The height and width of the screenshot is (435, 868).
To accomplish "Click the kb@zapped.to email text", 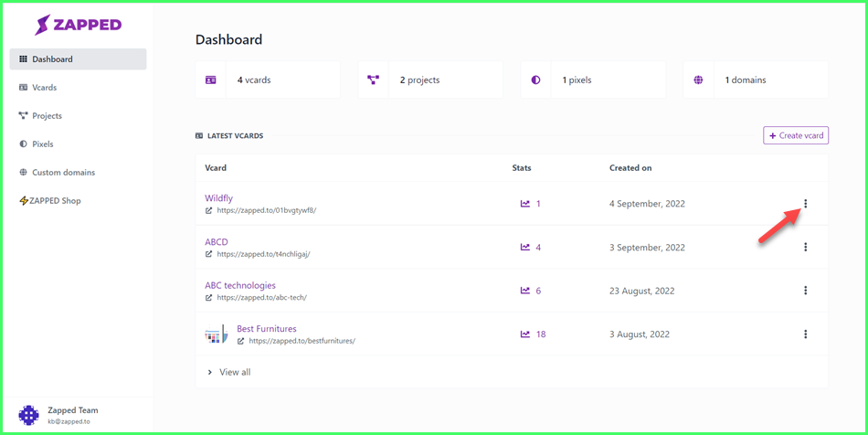I will tap(69, 421).
